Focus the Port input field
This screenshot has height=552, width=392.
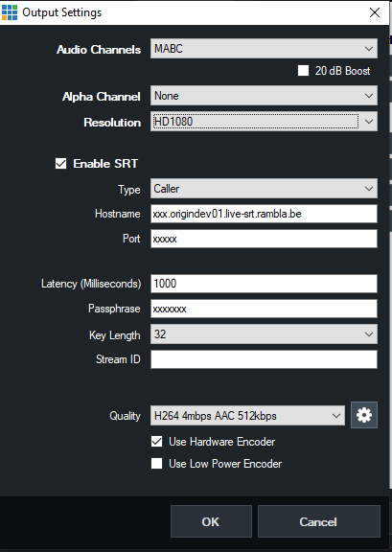click(264, 239)
